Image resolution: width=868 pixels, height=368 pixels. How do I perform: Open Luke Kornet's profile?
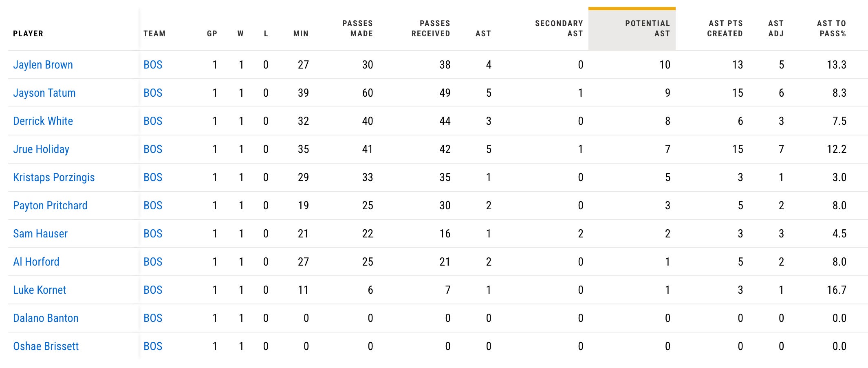(40, 290)
